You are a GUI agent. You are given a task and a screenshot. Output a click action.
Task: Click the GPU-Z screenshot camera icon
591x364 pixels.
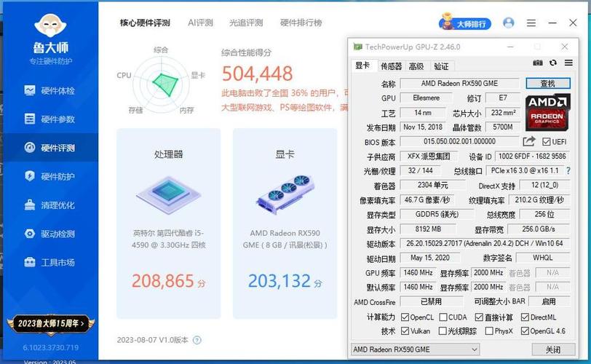pos(538,64)
